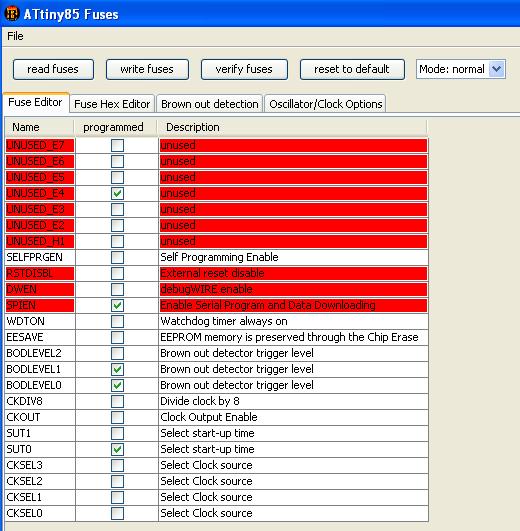Screen dimensions: 520x531
Task: Check the SUT1 checkbox
Action: pos(117,433)
